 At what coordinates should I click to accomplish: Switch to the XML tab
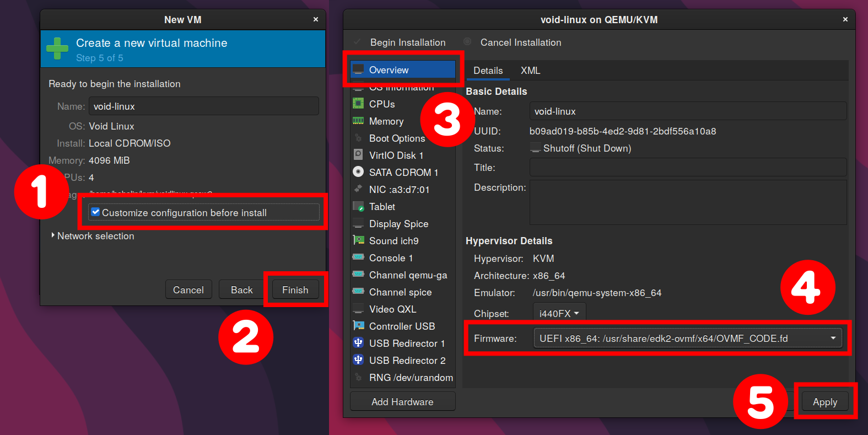click(530, 71)
